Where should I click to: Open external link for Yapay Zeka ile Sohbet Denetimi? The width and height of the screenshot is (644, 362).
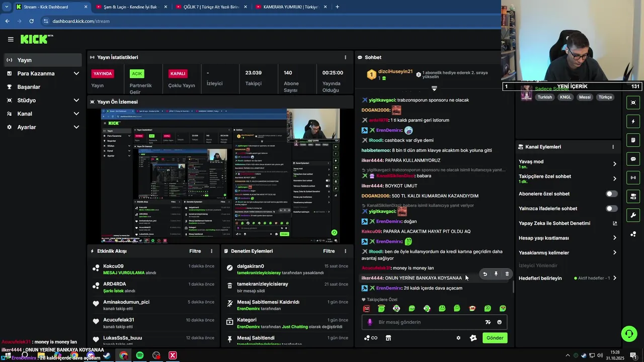(615, 223)
